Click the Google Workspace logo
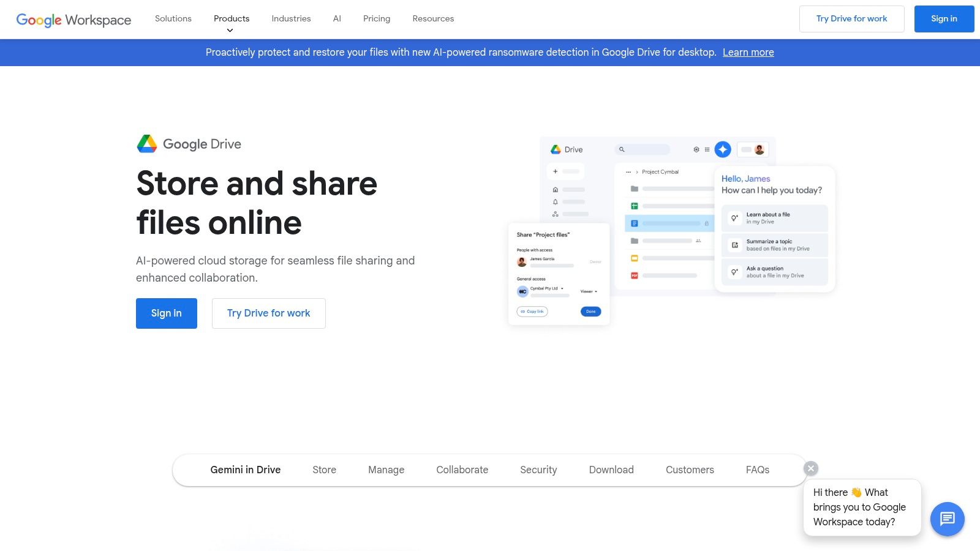Image resolution: width=980 pixels, height=551 pixels. tap(73, 19)
